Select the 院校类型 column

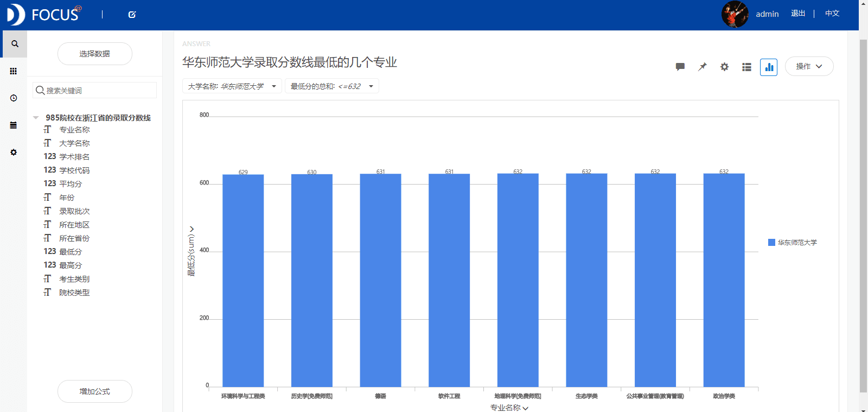click(74, 293)
